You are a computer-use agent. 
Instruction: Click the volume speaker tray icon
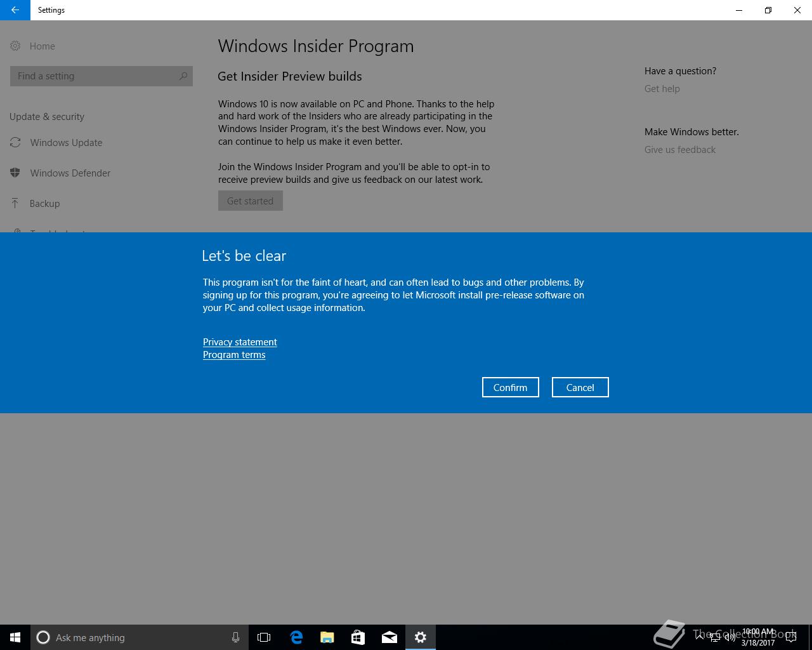pyautogui.click(x=730, y=637)
